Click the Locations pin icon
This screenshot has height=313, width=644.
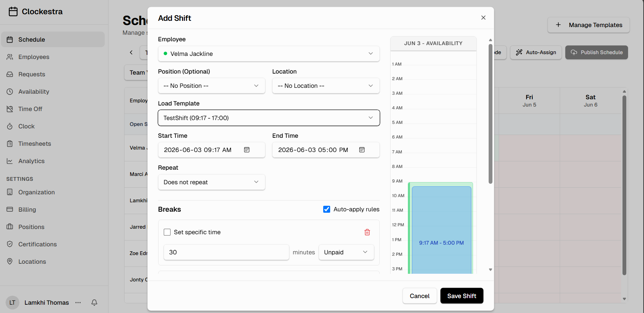pos(10,262)
